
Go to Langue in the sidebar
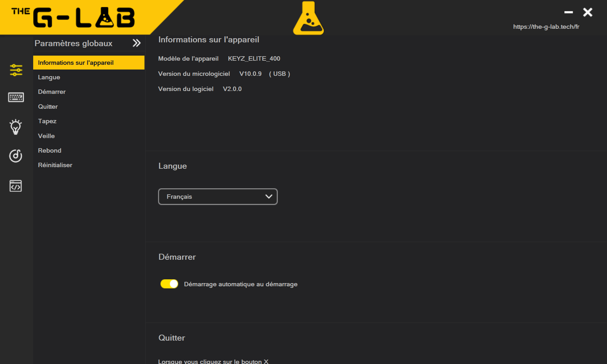pyautogui.click(x=49, y=77)
